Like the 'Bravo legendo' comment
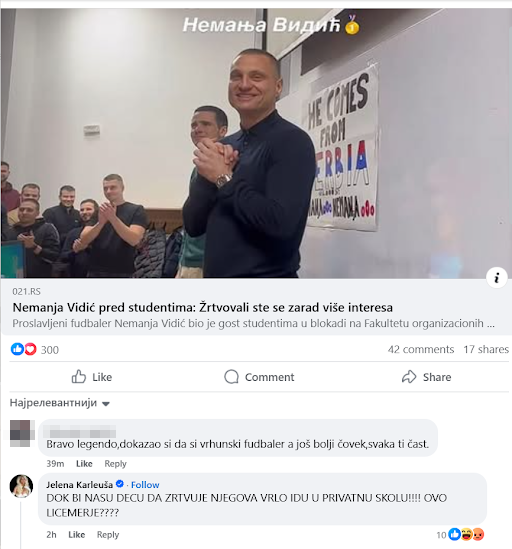Viewport: 512px width, 549px height. coord(84,464)
